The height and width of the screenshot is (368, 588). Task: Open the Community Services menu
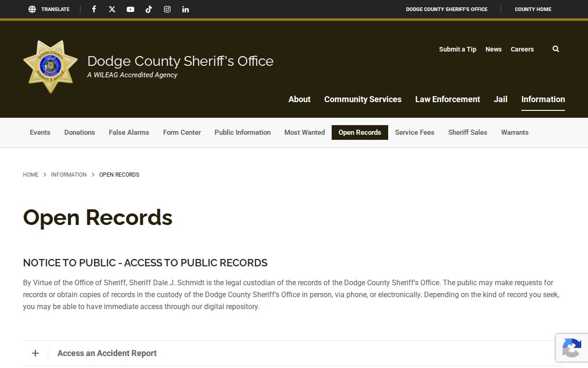point(363,99)
